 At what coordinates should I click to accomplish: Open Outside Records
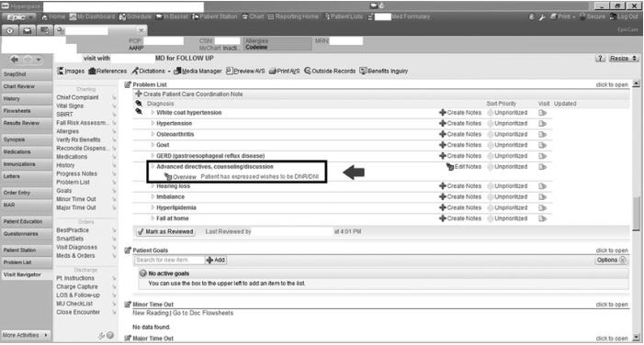coord(330,71)
